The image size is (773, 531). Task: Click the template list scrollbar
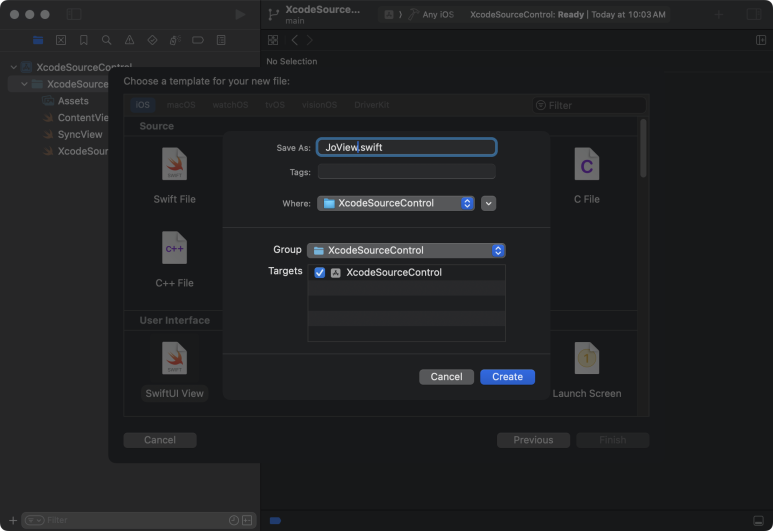(x=643, y=148)
